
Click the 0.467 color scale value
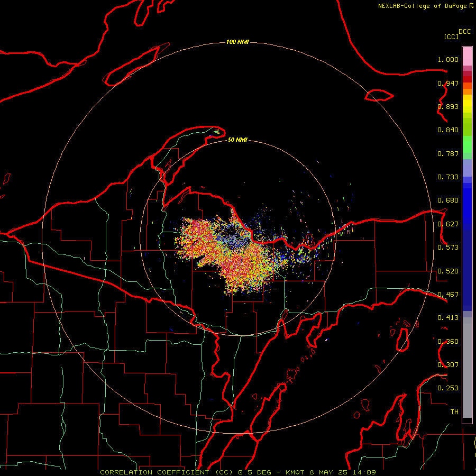[448, 295]
